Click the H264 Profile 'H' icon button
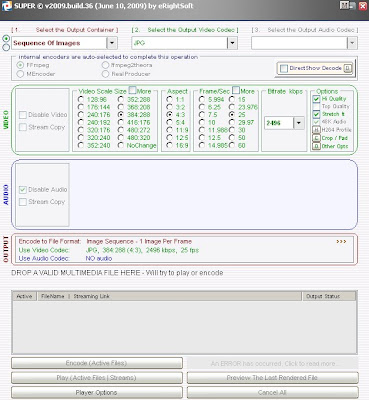Viewport: 369px width, 400px height. click(316, 130)
